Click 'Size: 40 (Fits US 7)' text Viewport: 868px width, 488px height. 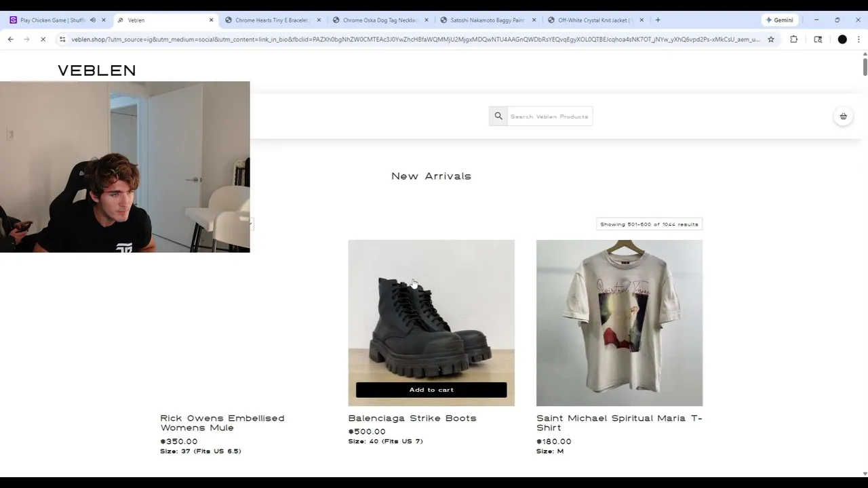click(385, 441)
